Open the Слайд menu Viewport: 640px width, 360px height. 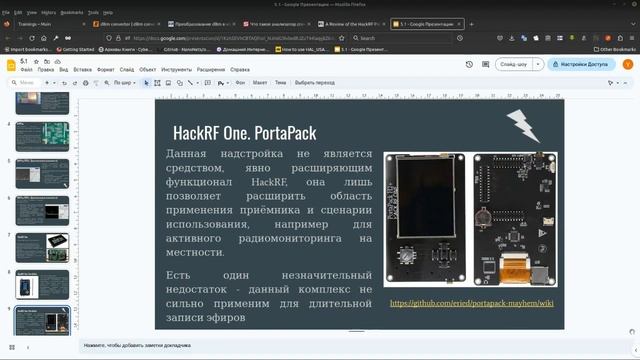click(127, 70)
